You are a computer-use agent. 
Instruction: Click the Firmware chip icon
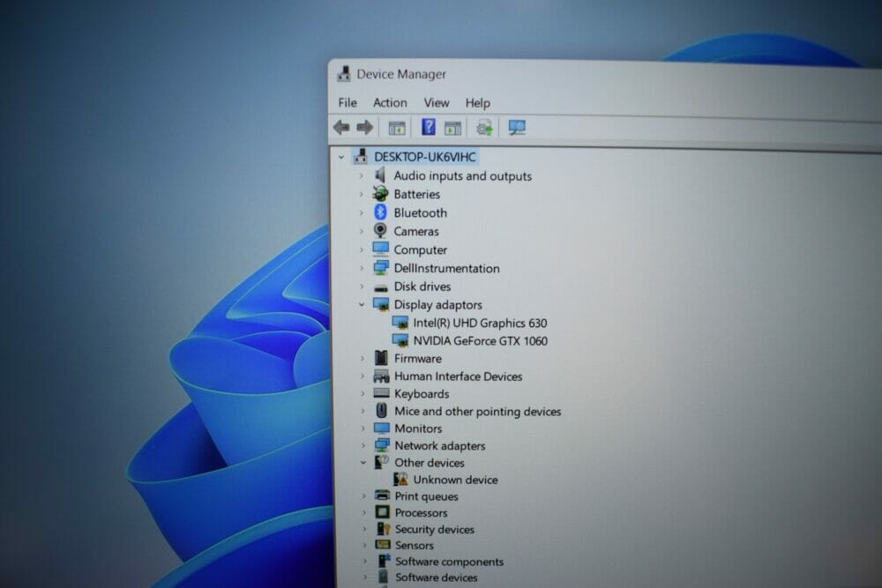pyautogui.click(x=381, y=358)
